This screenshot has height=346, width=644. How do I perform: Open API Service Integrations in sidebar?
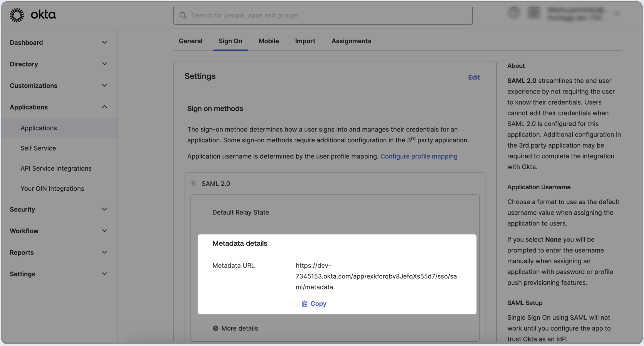tap(56, 168)
